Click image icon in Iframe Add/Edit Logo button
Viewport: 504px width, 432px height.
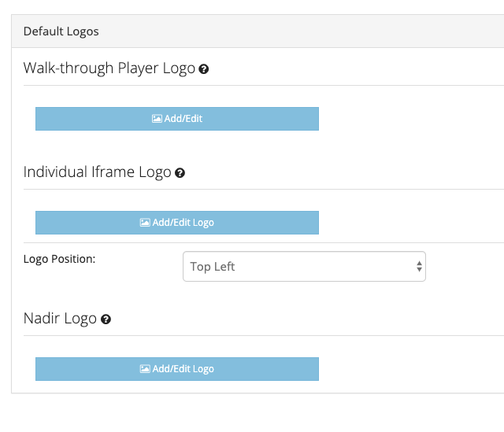tap(145, 223)
